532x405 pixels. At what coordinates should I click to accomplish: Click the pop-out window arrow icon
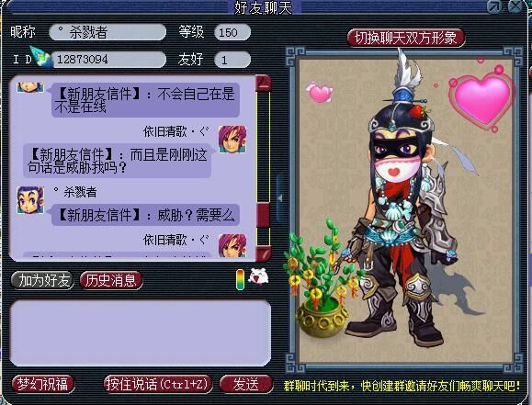pos(494,6)
